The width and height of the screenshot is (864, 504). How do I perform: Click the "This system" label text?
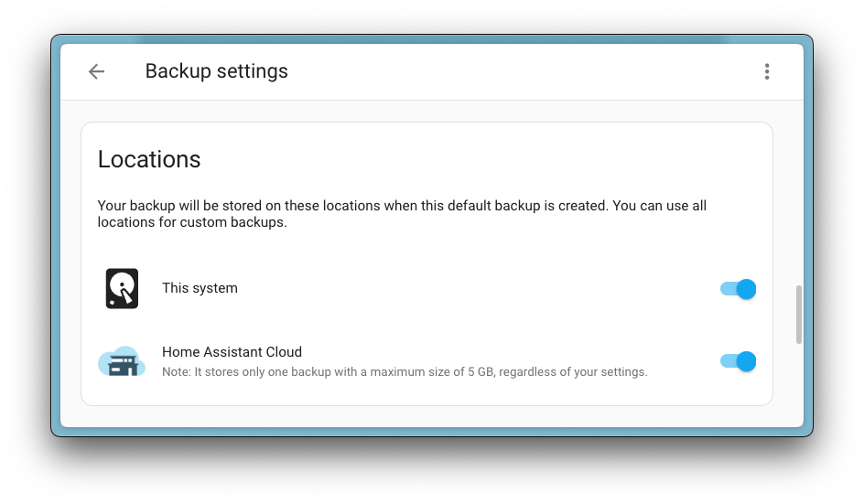coord(200,288)
